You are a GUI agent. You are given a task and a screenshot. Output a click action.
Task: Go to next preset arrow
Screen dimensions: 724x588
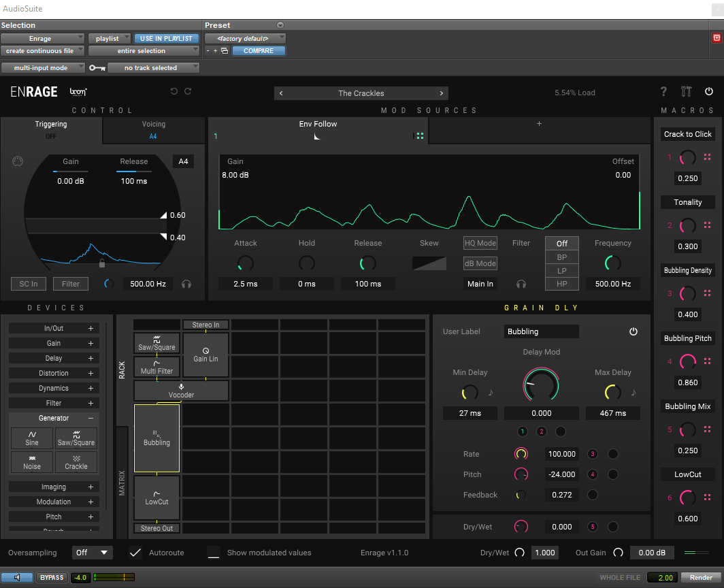441,93
